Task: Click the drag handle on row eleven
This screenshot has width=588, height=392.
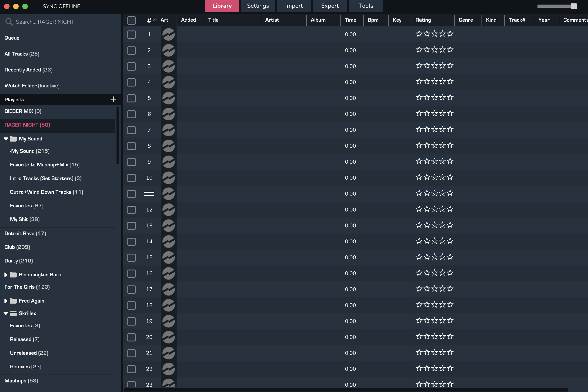Action: (149, 194)
